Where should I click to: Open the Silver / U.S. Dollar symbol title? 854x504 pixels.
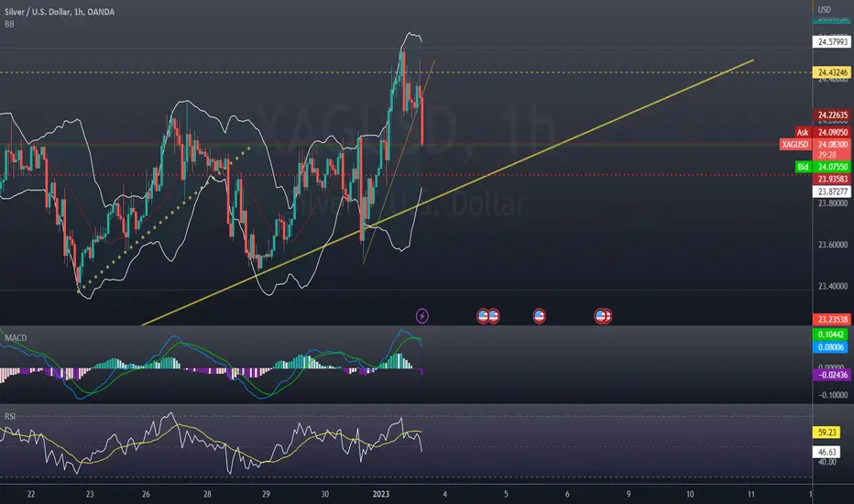coord(60,11)
